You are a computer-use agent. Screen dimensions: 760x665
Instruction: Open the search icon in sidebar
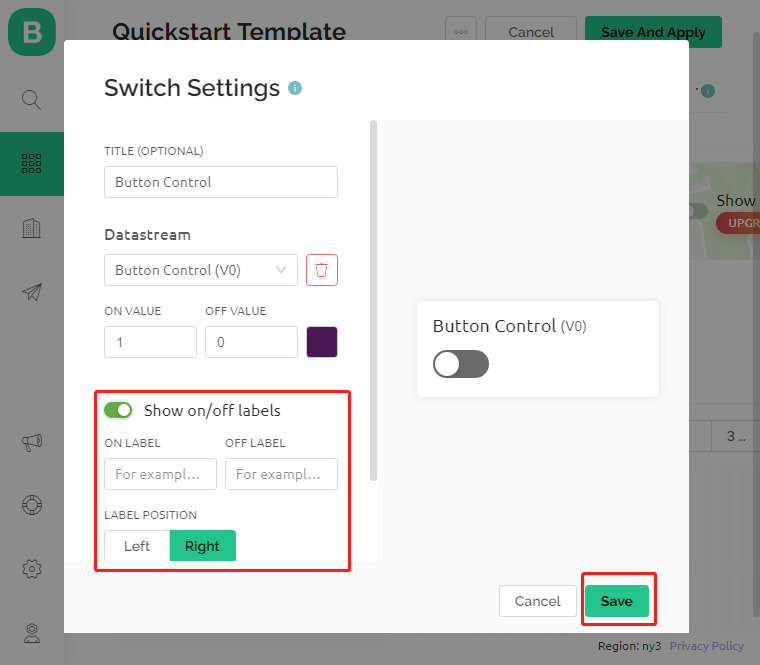(32, 99)
